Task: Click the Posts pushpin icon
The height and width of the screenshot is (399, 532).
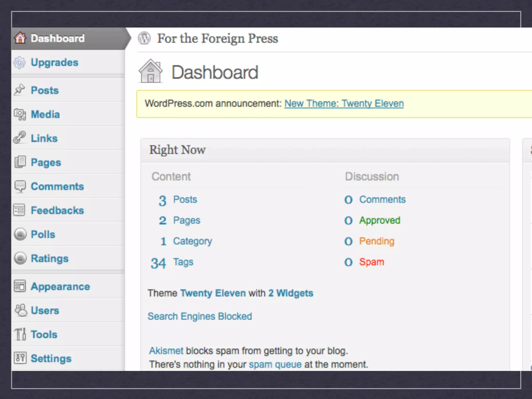Action: click(20, 90)
